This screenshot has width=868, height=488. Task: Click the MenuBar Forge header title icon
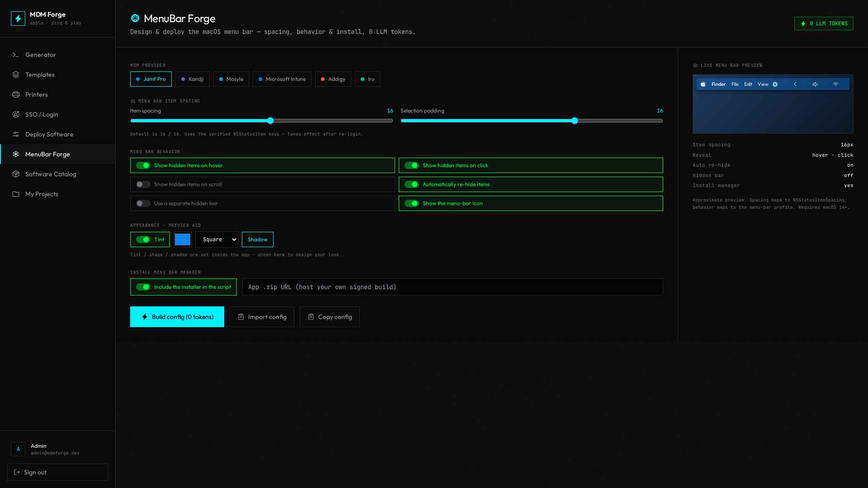click(135, 18)
